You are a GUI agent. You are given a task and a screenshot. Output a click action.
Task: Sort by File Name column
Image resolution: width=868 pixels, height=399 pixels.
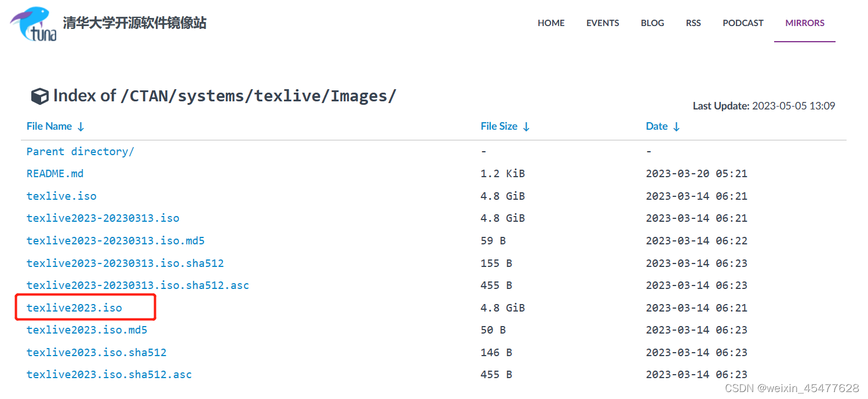pos(56,126)
